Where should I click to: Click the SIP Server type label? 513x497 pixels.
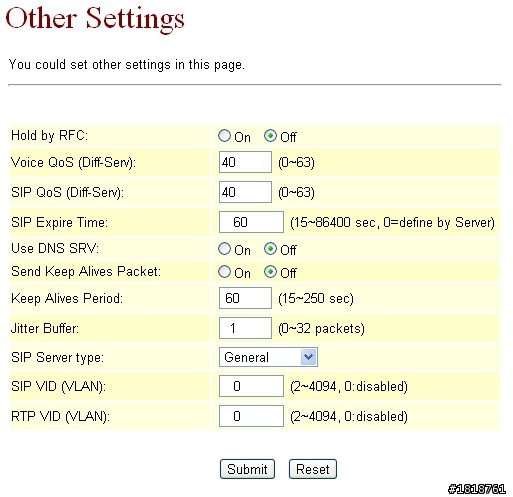click(x=57, y=358)
